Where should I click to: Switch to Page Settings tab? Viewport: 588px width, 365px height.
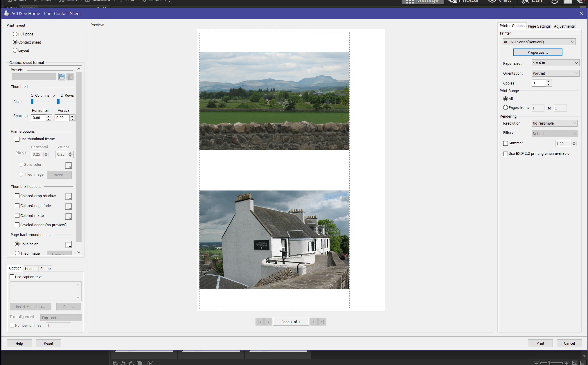[x=539, y=26]
